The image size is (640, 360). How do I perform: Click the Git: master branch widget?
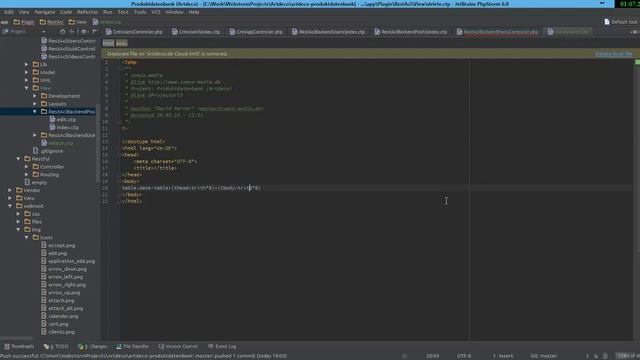543,356
